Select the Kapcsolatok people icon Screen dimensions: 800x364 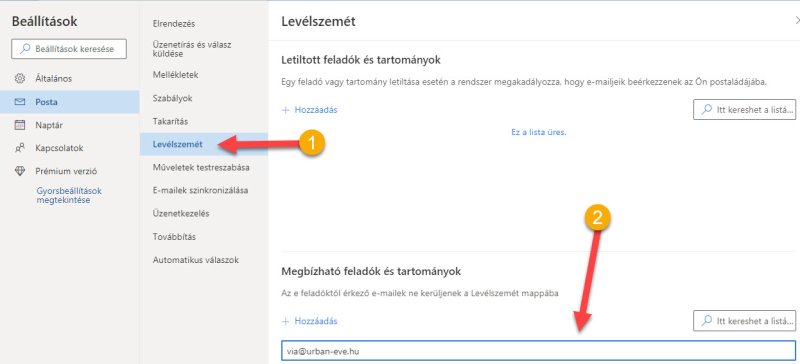click(20, 148)
